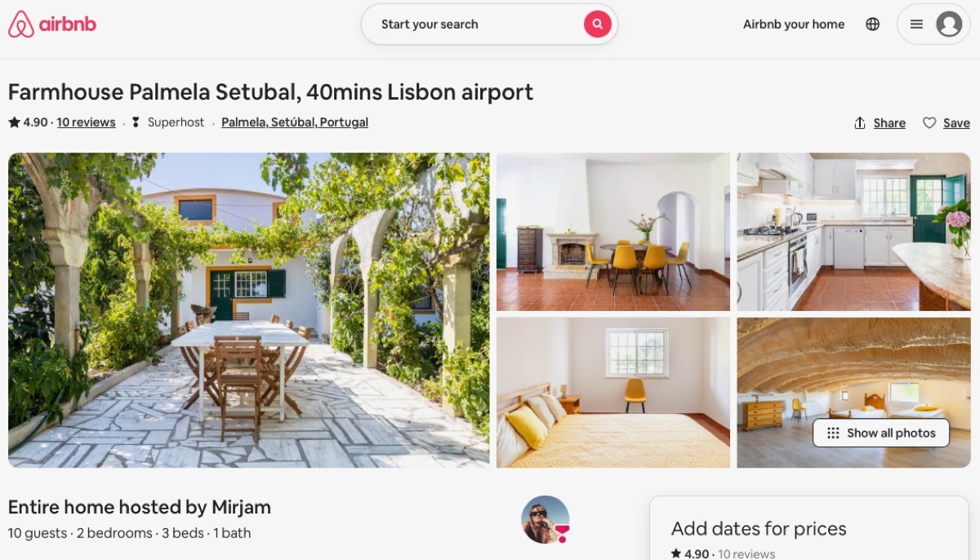The image size is (980, 560).
Task: Click the grid icon in Show all photos
Action: [x=833, y=433]
